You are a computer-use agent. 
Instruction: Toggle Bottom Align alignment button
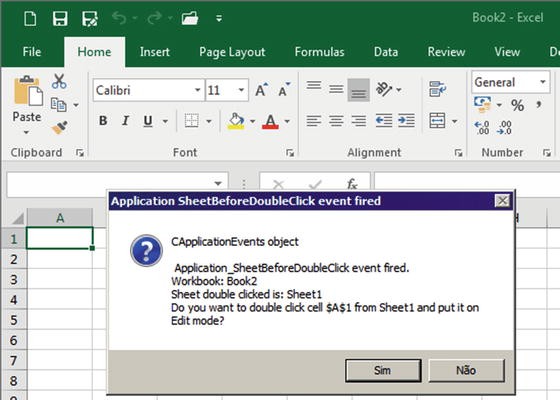[359, 90]
